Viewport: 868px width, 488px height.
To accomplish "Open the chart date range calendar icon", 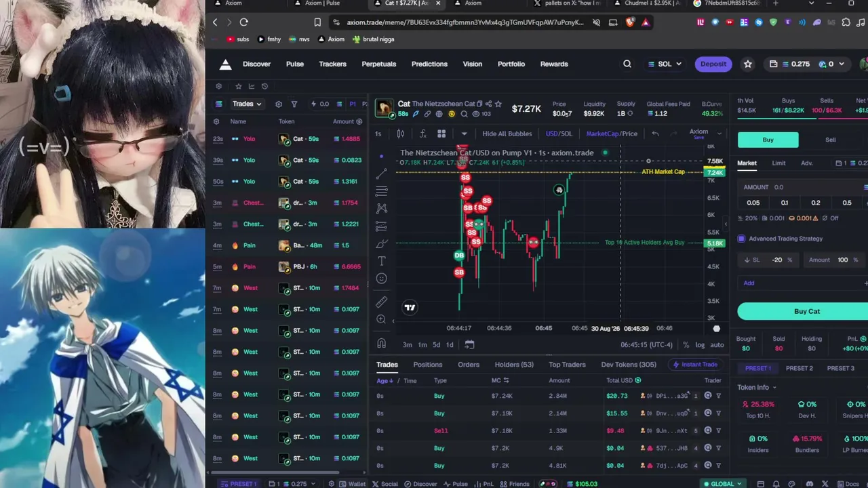I will tap(469, 344).
